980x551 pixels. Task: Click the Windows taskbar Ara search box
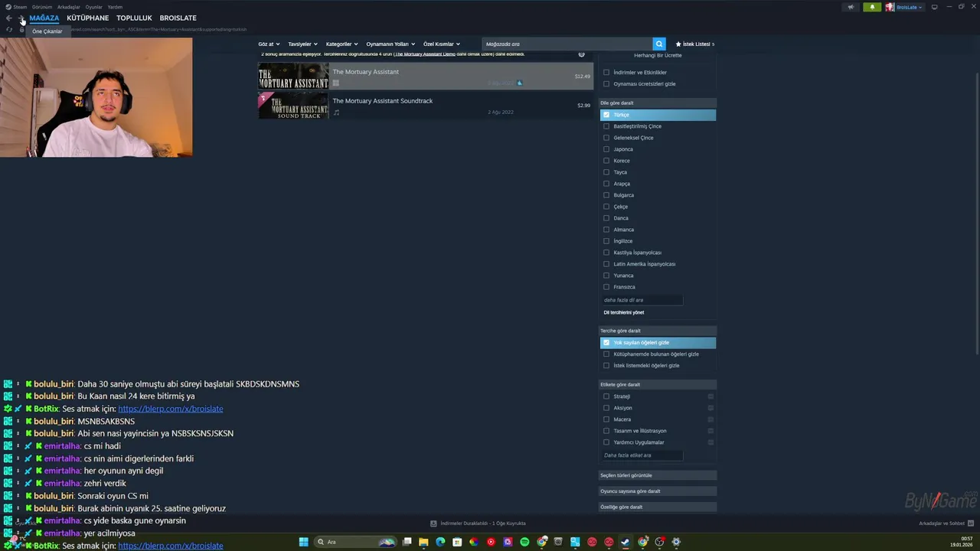pyautogui.click(x=355, y=542)
